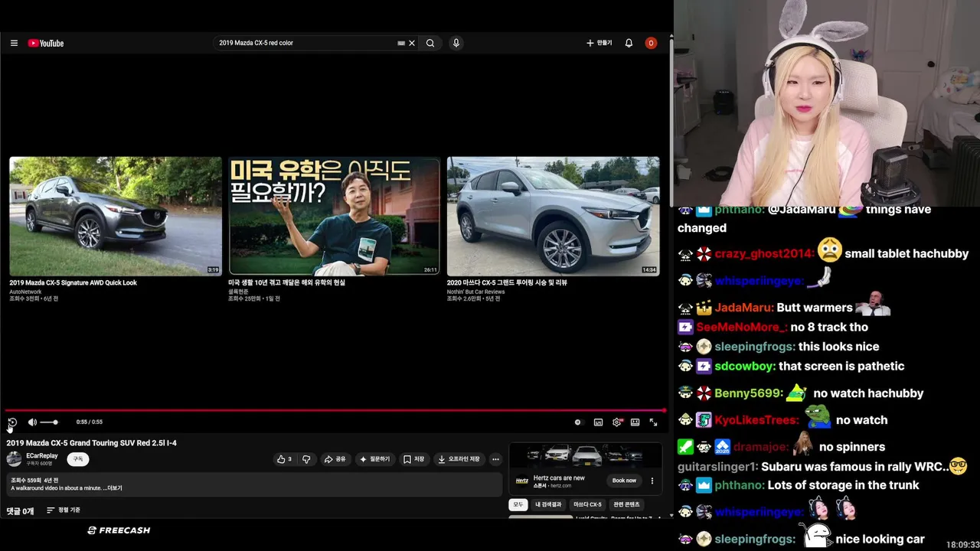Select the 관련 콘텐츠 filter chip
Image resolution: width=980 pixels, height=551 pixels.
point(626,505)
